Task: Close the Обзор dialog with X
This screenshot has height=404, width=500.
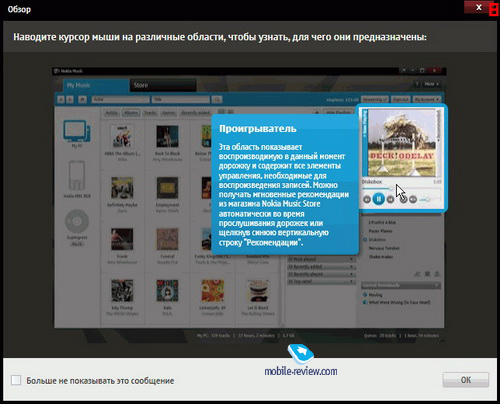Action: [x=479, y=7]
